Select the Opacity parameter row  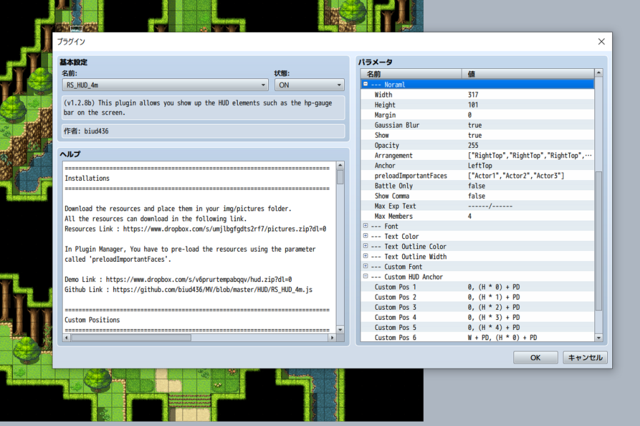(x=477, y=145)
